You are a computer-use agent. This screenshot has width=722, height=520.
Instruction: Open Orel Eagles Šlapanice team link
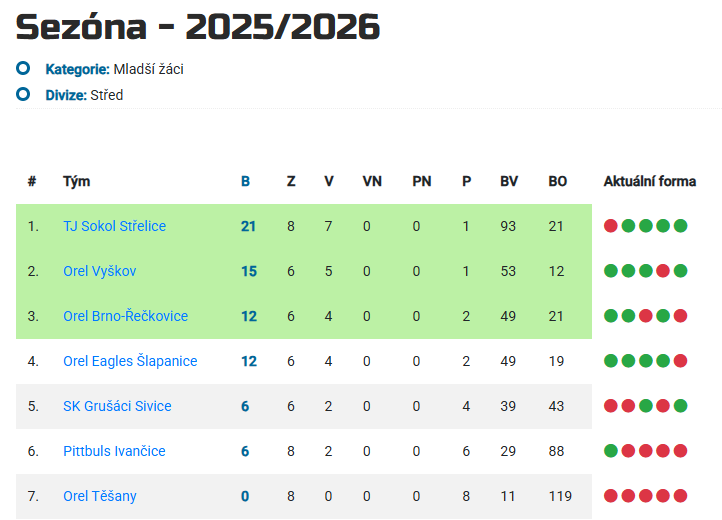[130, 361]
